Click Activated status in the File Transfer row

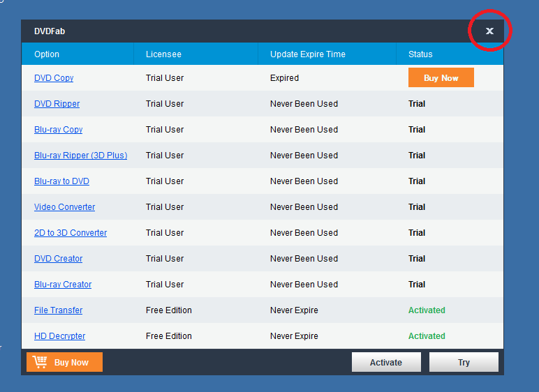pos(427,310)
